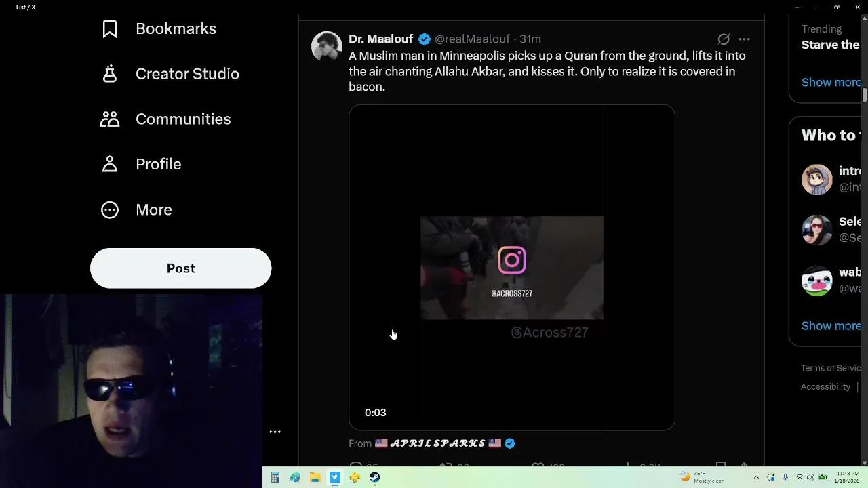Open the volume speaker tray icon
This screenshot has height=488, width=868.
pyautogui.click(x=810, y=477)
